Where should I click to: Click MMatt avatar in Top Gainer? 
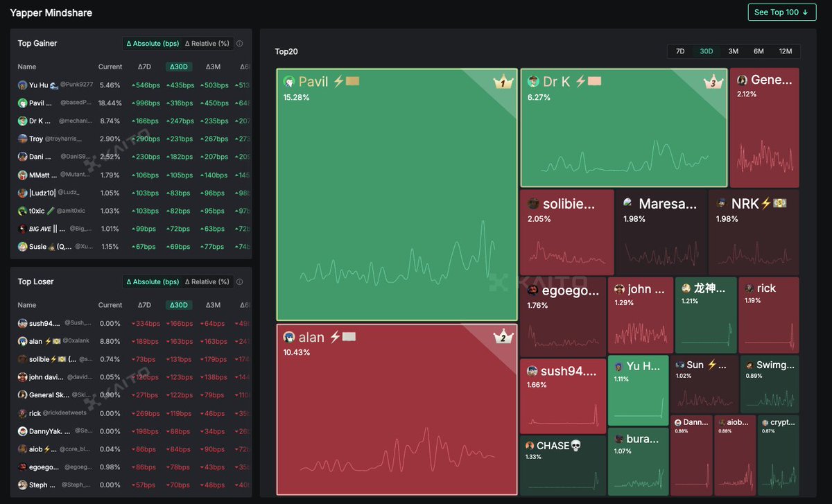point(23,175)
